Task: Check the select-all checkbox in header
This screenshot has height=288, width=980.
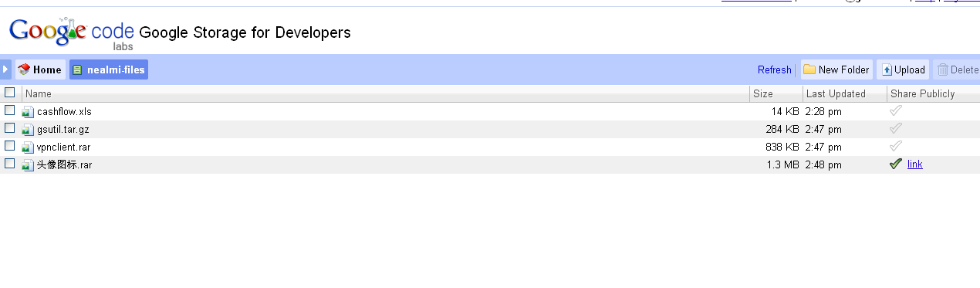Action: click(x=10, y=92)
